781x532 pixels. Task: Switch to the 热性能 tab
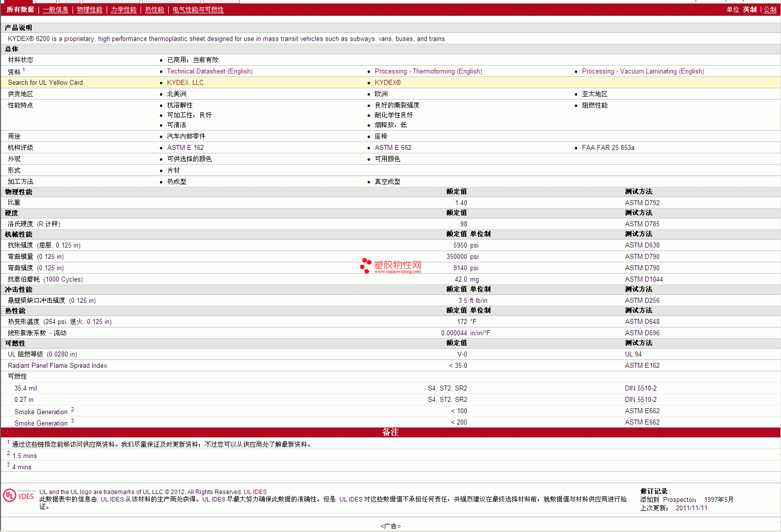click(154, 9)
